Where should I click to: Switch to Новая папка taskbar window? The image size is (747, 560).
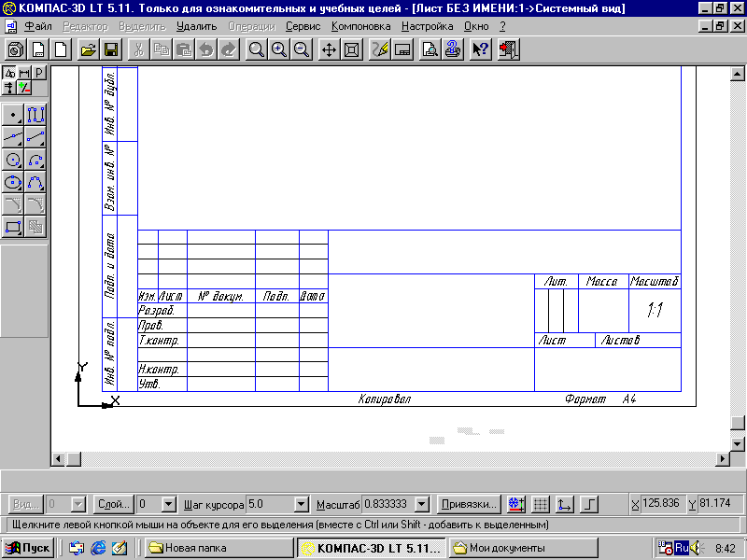click(219, 548)
